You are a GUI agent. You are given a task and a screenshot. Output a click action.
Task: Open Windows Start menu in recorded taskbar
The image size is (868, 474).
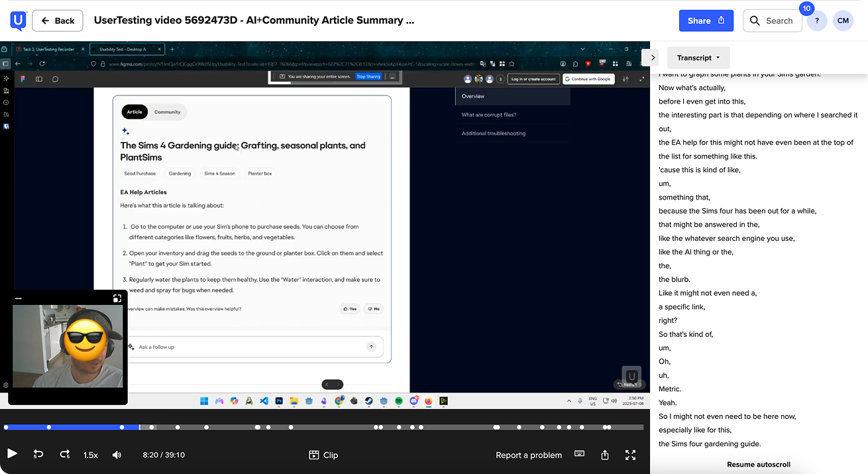point(204,401)
